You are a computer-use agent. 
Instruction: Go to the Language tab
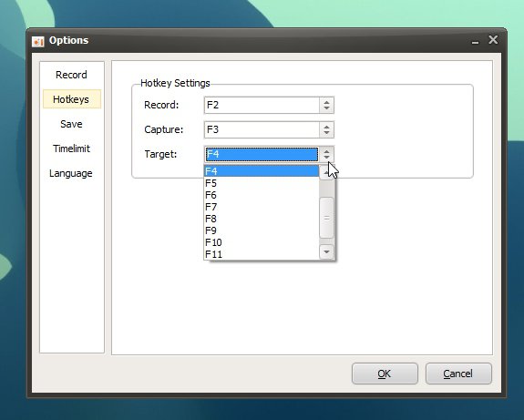click(71, 173)
